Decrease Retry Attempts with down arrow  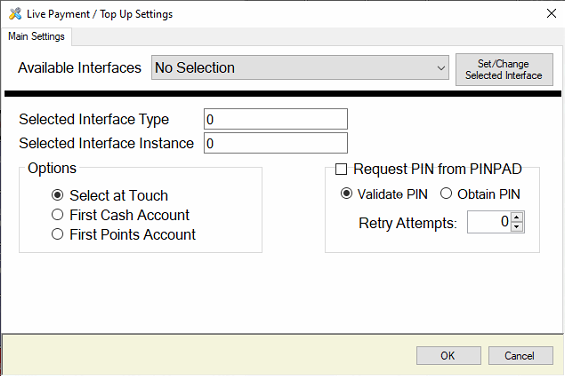point(517,227)
